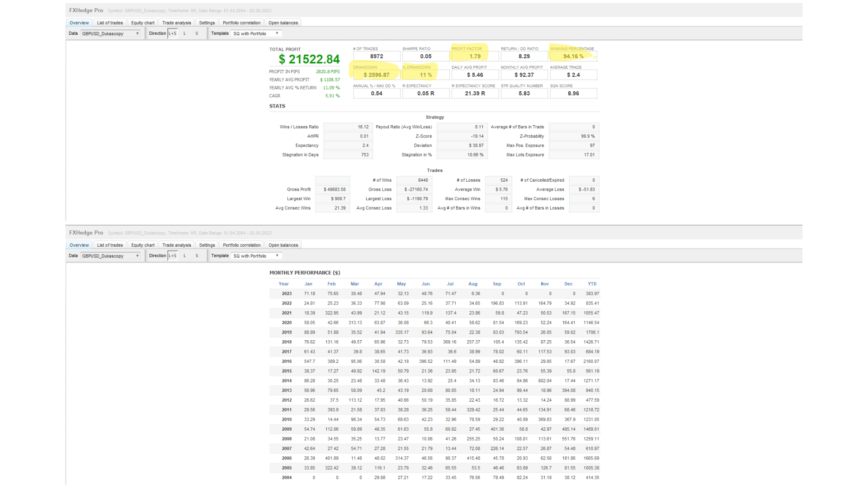Click the Sharpe Ratio value box
Image resolution: width=868 pixels, height=488 pixels.
425,56
